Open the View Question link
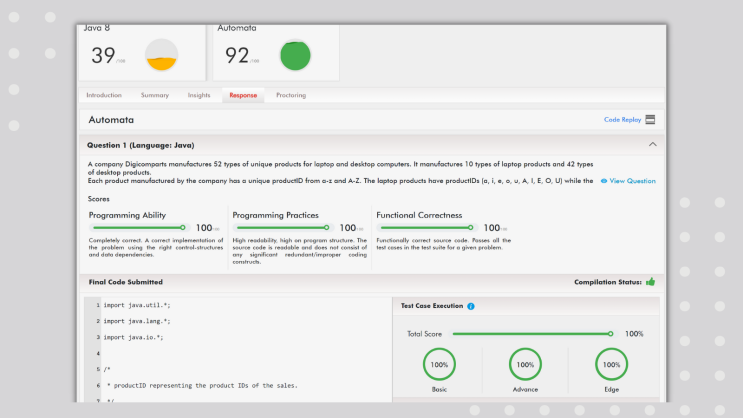Viewport: 743px width, 418px height. click(x=632, y=181)
